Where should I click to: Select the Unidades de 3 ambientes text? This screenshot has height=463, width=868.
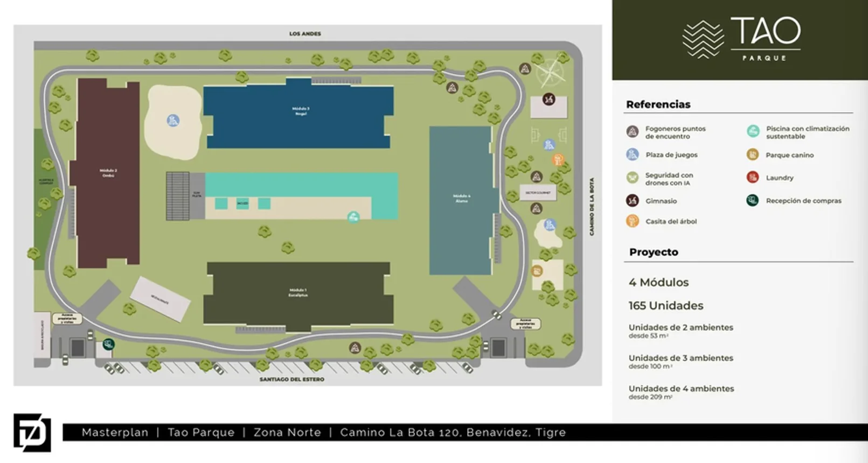click(x=680, y=358)
